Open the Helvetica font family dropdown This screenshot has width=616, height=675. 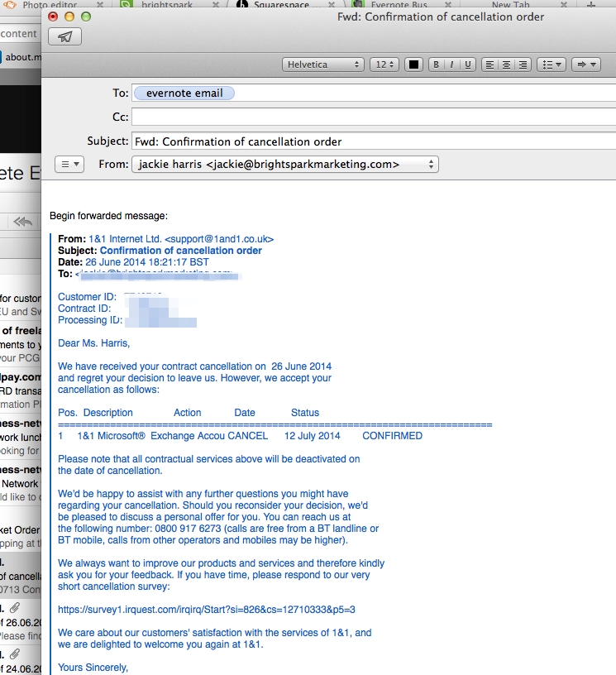[x=323, y=65]
